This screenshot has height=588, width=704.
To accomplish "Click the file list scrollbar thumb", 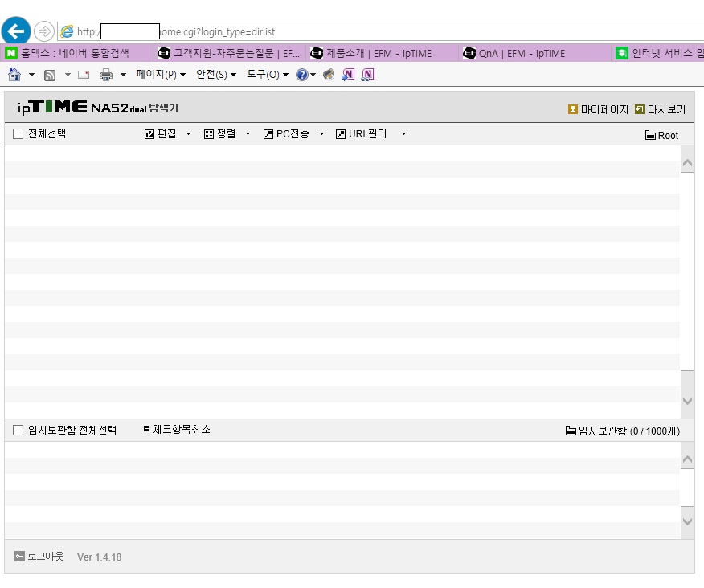I will click(x=687, y=272).
